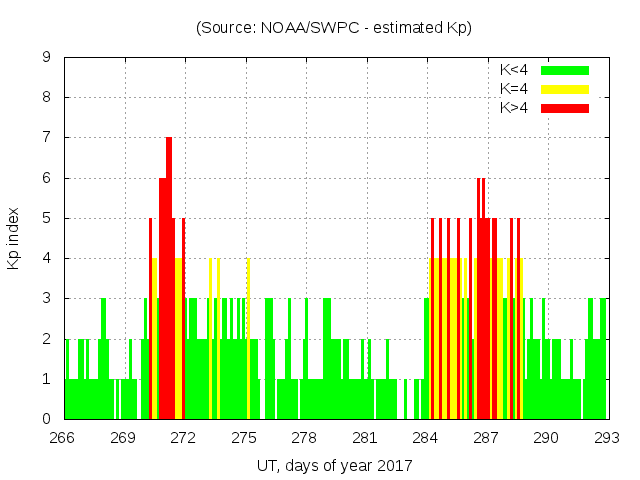Click the yellow K=4 legend swatch
640x480 pixels.
[565, 89]
